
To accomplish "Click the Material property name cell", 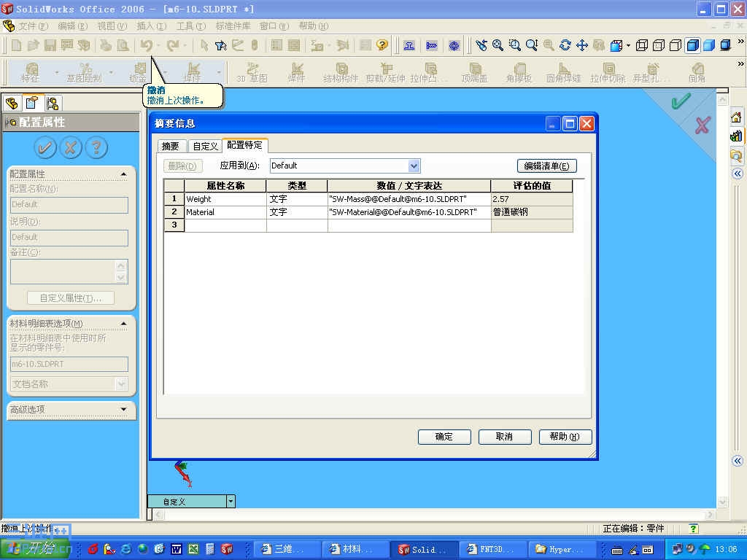I will coord(225,212).
